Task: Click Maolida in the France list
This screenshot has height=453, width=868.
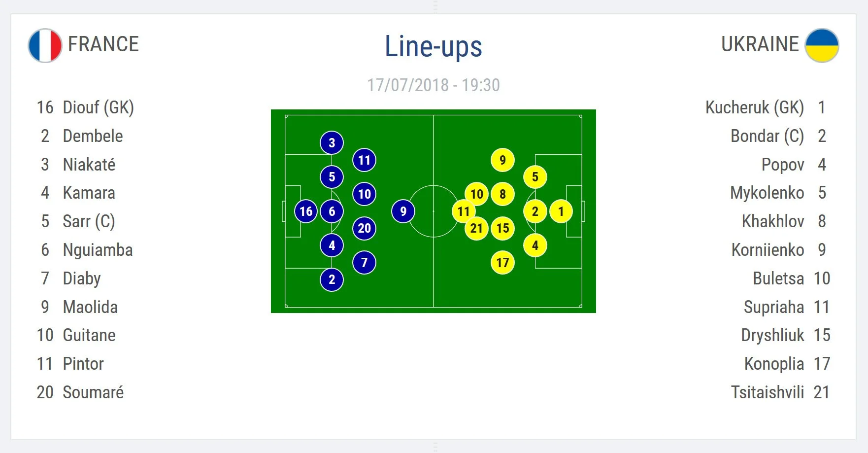Action: [90, 307]
